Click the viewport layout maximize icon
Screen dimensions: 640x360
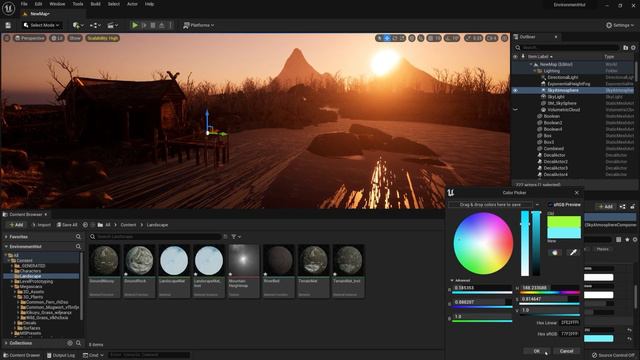504,38
